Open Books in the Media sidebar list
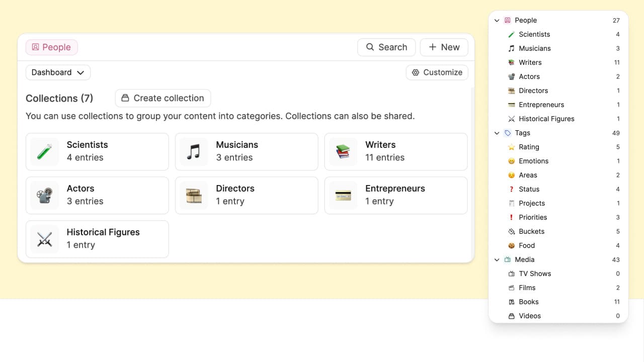 point(528,302)
